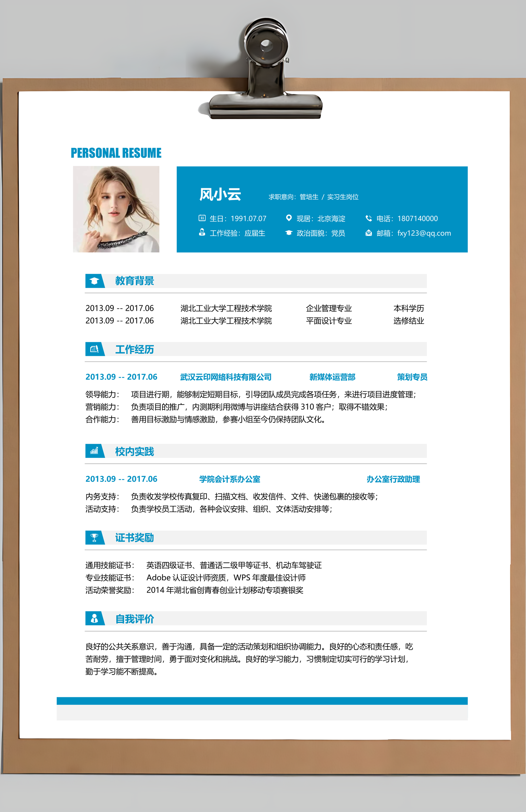The width and height of the screenshot is (526, 812).
Task: Click the person icon in 自我评价 header
Action: click(x=94, y=618)
